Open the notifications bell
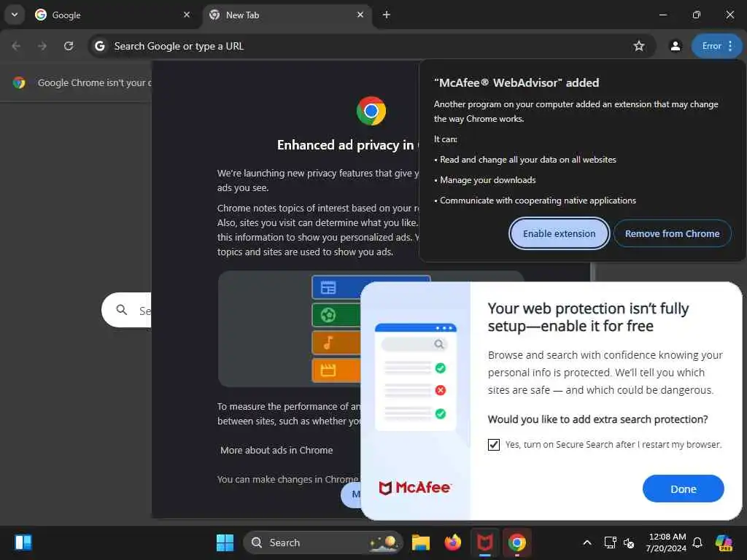 click(697, 542)
